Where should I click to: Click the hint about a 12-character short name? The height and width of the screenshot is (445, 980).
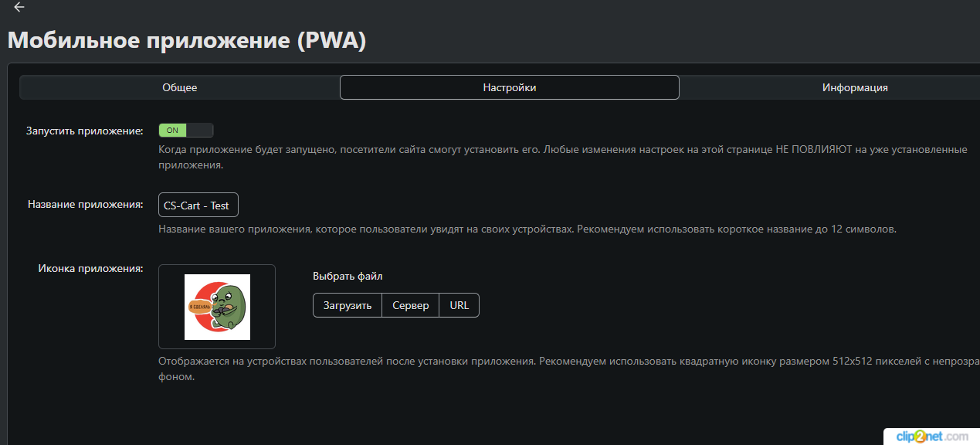click(x=527, y=229)
